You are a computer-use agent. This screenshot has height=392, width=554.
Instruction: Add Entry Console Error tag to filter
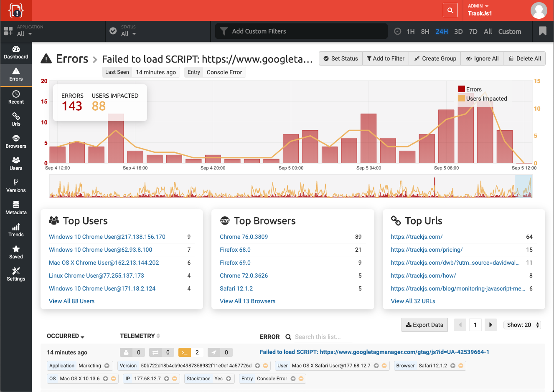[x=293, y=379]
